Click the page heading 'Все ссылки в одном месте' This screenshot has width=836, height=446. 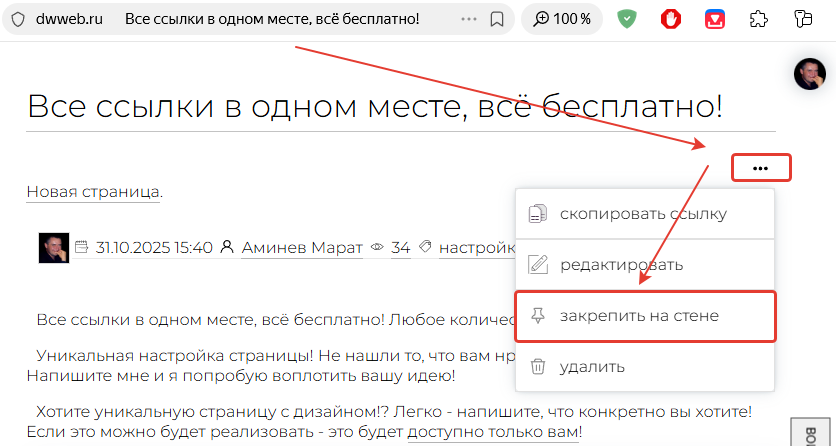click(374, 106)
